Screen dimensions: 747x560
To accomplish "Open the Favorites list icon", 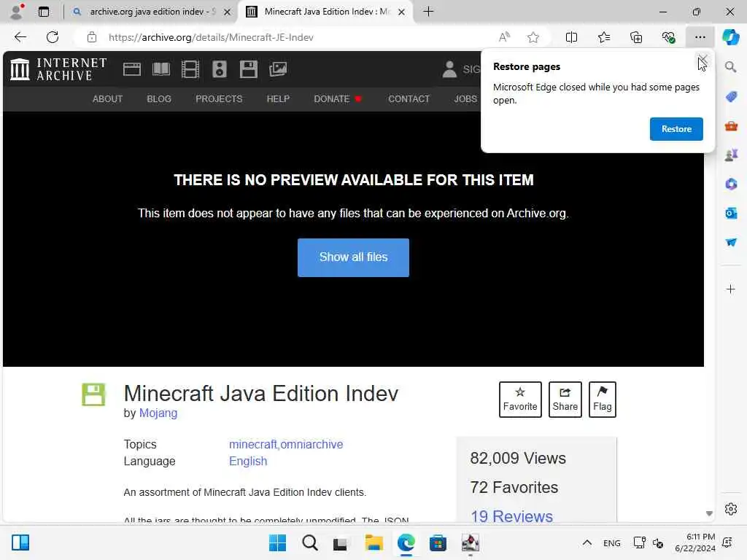I will pyautogui.click(x=603, y=37).
